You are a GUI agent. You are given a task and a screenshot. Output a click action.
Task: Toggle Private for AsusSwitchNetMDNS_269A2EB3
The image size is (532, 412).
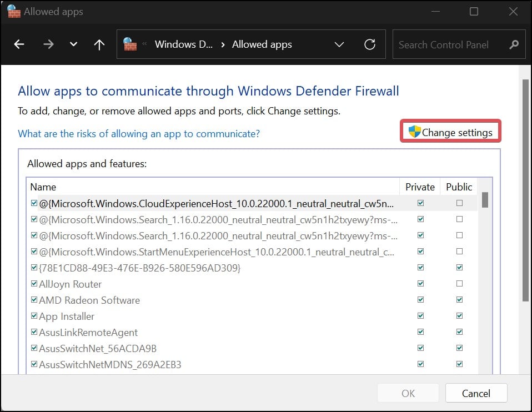tap(421, 364)
